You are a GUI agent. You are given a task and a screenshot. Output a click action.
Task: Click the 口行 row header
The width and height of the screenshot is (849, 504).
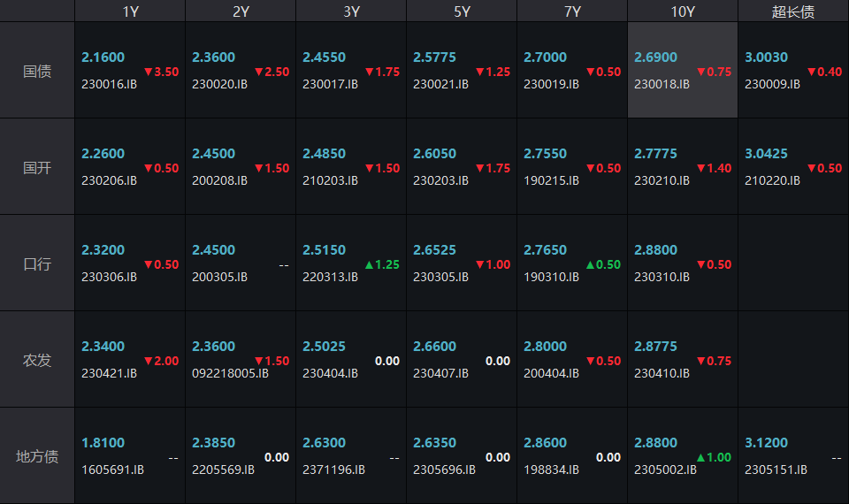37,263
